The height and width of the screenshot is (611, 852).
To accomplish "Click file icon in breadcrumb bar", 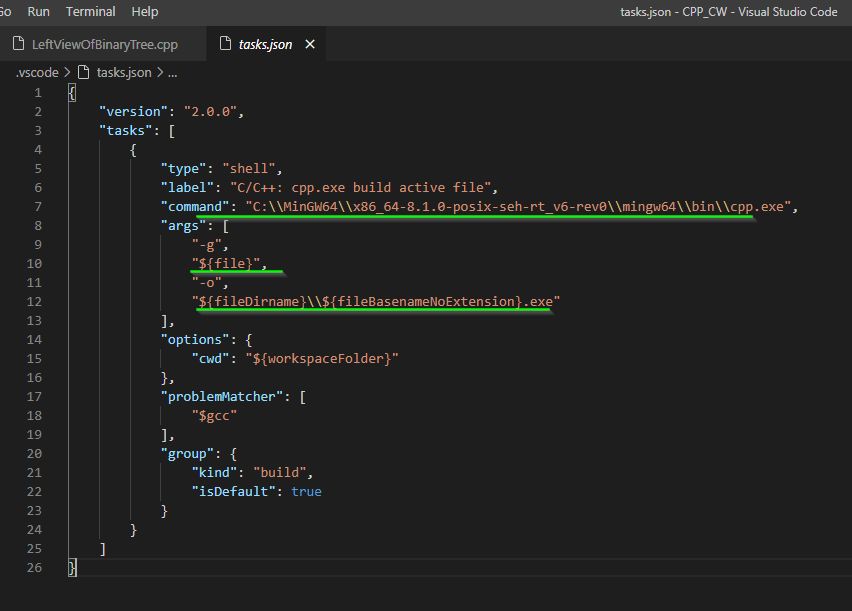I will [x=83, y=72].
